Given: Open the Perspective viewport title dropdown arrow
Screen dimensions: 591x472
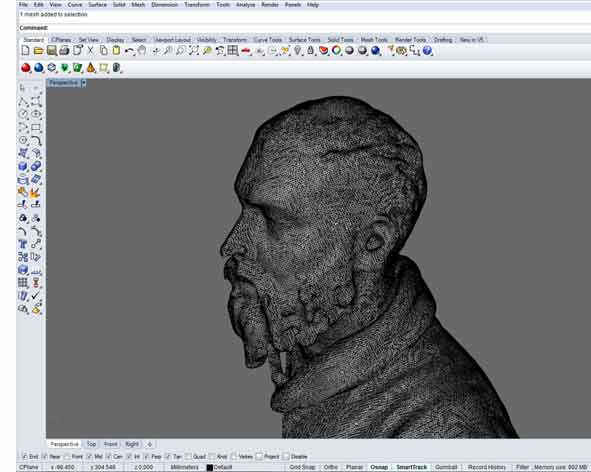Looking at the screenshot, I should tap(84, 83).
